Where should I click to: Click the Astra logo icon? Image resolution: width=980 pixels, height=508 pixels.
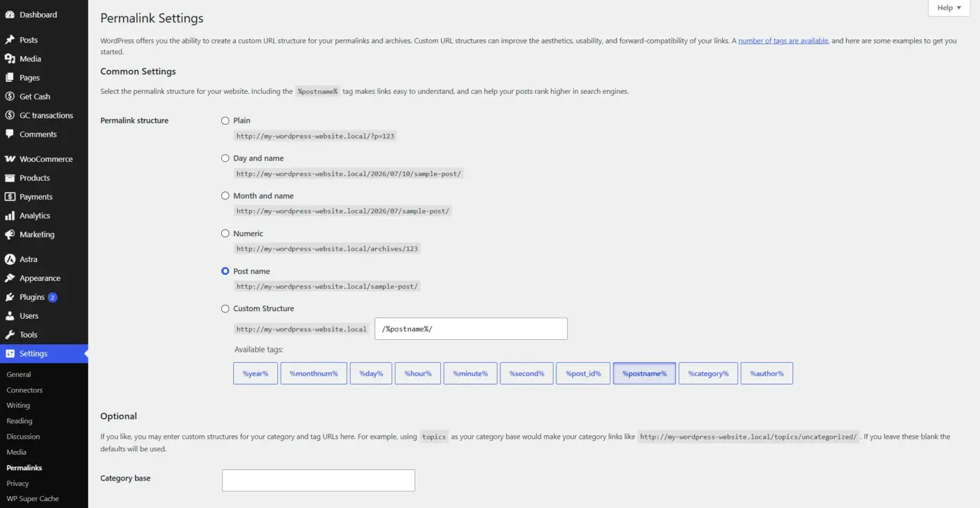10,259
